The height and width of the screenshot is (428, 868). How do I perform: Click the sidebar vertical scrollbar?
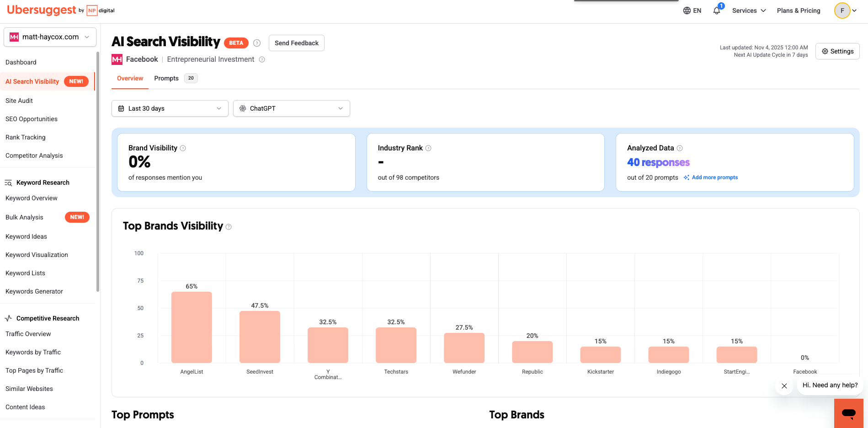tap(97, 171)
